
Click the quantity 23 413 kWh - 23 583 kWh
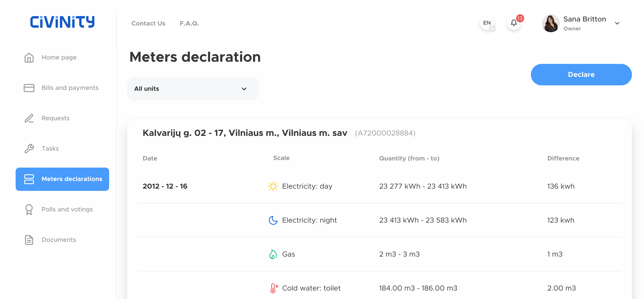pyautogui.click(x=423, y=220)
